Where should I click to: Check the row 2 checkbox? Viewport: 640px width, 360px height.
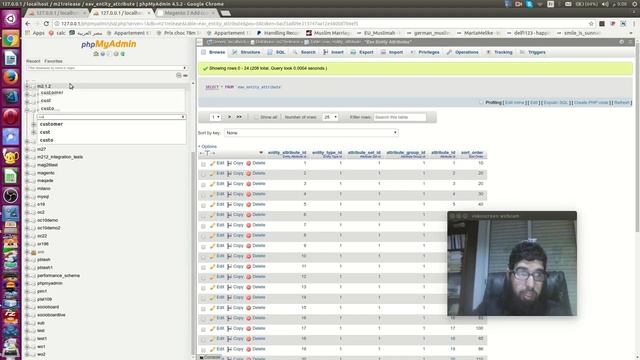203,174
